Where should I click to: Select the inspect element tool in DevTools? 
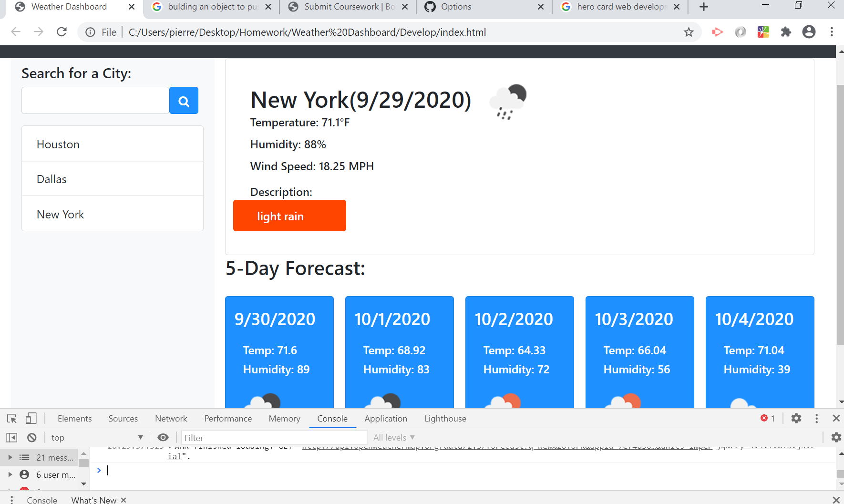click(x=11, y=418)
